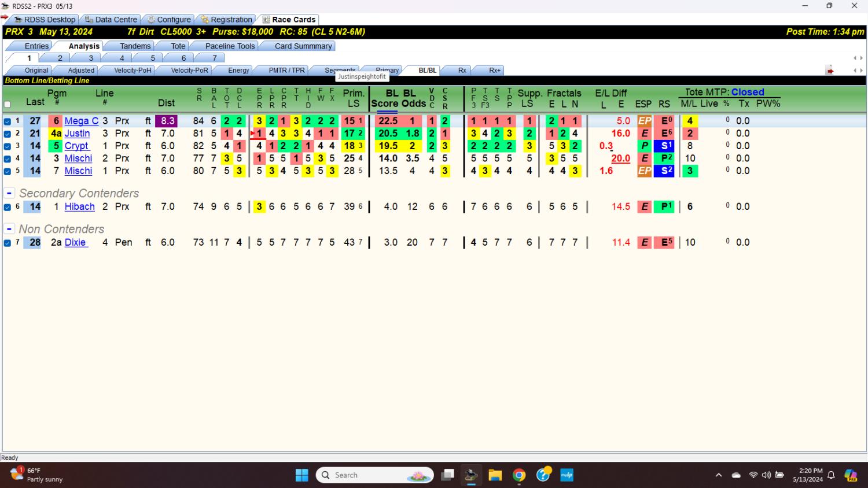Image resolution: width=868 pixels, height=488 pixels.
Task: Click the volume speaker tray icon
Action: click(x=766, y=475)
